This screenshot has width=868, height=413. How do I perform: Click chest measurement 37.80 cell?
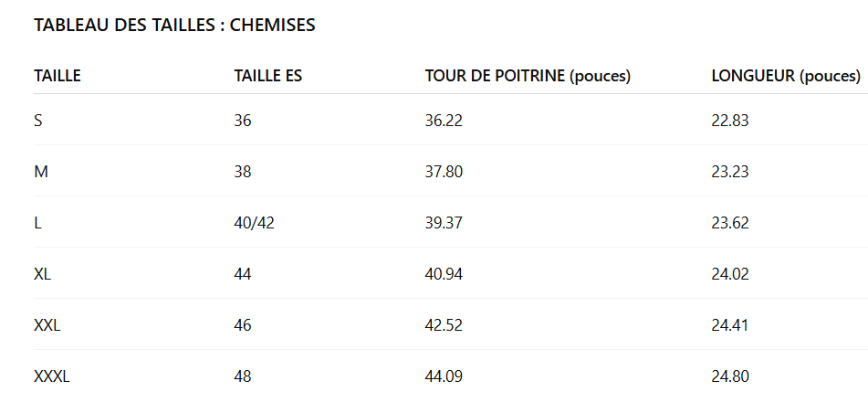(x=444, y=172)
